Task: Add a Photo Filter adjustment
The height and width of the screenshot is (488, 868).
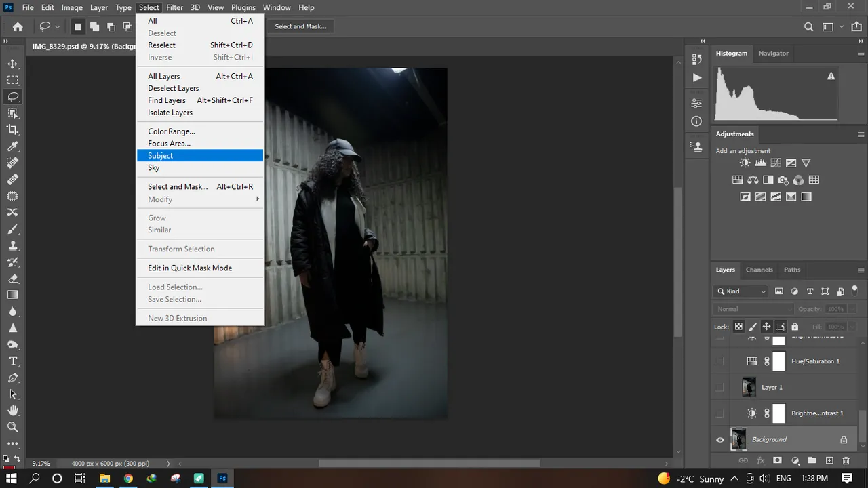Action: coord(783,180)
